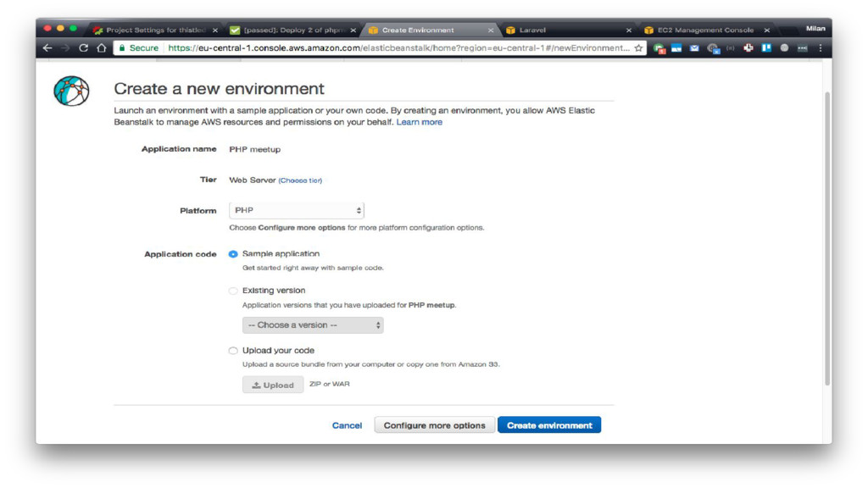Click the Create a new environment heading
The image size is (868, 488).
(220, 88)
